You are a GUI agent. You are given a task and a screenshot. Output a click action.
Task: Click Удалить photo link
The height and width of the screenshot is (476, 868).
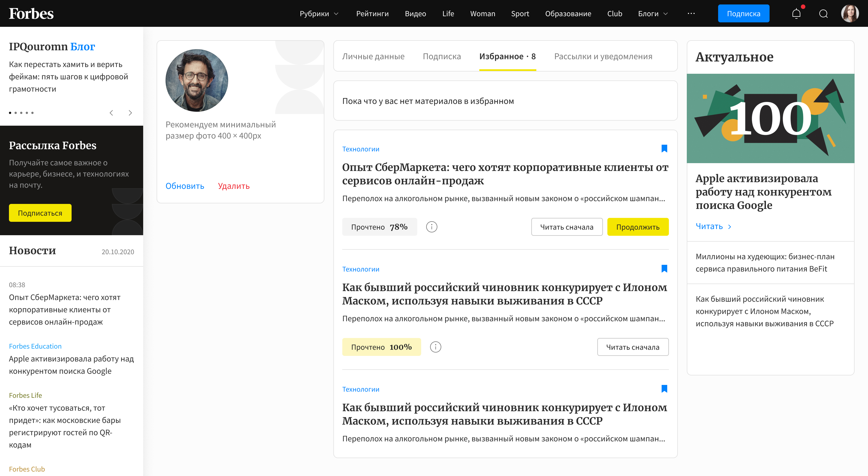point(233,186)
